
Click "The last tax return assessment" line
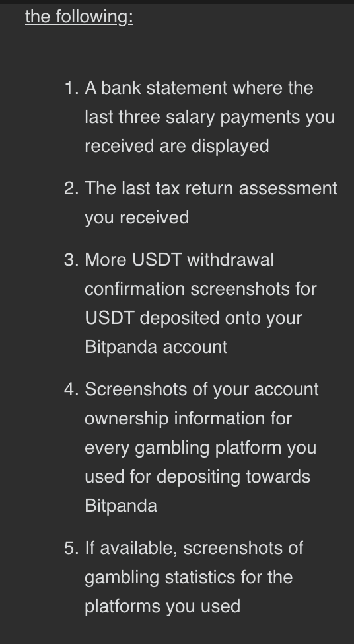[x=211, y=188]
